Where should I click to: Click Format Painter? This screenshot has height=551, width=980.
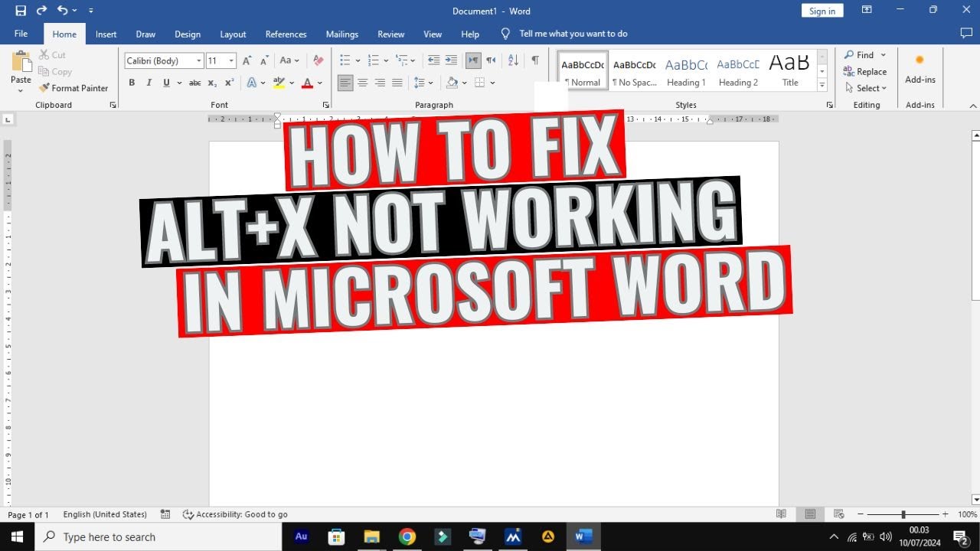click(x=73, y=88)
